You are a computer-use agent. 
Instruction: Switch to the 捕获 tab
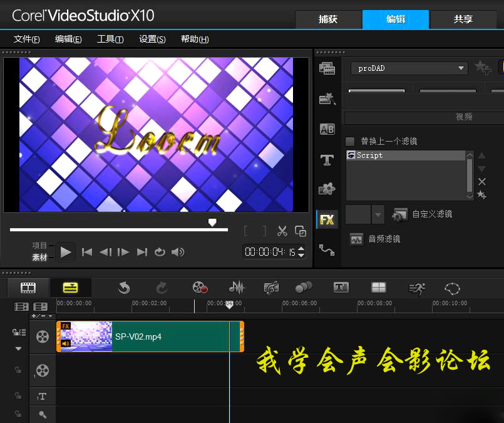tap(328, 19)
